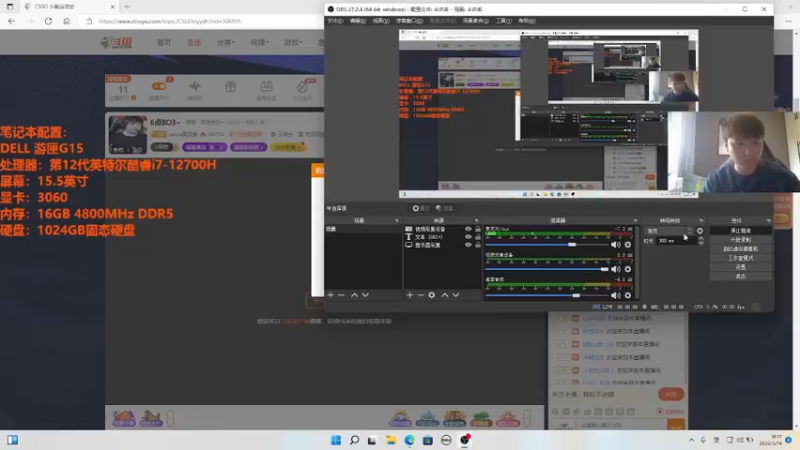Screen dimensions: 800x450
Task: Add a new source with plus icon
Action: tap(409, 295)
